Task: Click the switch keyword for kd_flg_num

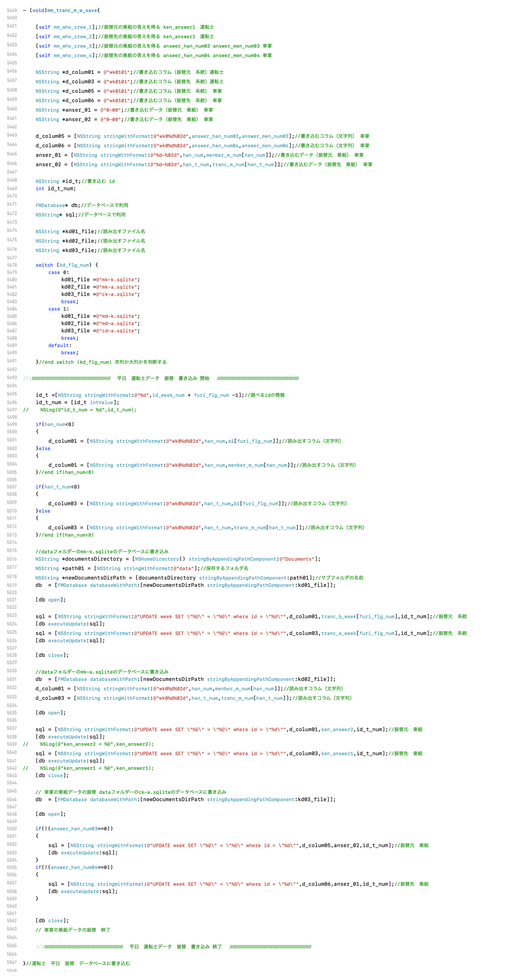Action: tap(44, 265)
